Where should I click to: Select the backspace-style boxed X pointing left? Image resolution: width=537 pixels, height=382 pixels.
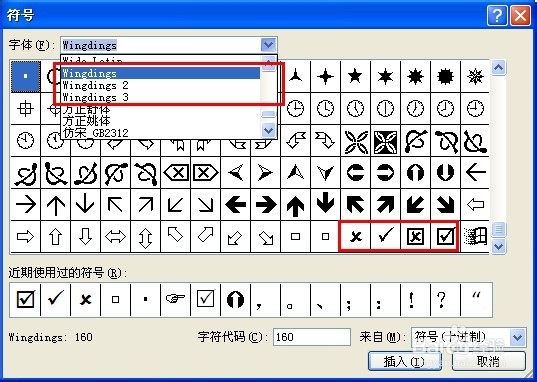176,173
